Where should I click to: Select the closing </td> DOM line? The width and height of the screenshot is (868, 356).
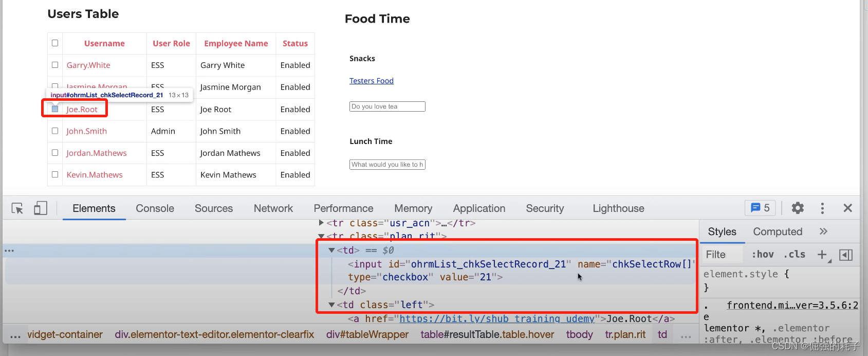[x=352, y=291]
